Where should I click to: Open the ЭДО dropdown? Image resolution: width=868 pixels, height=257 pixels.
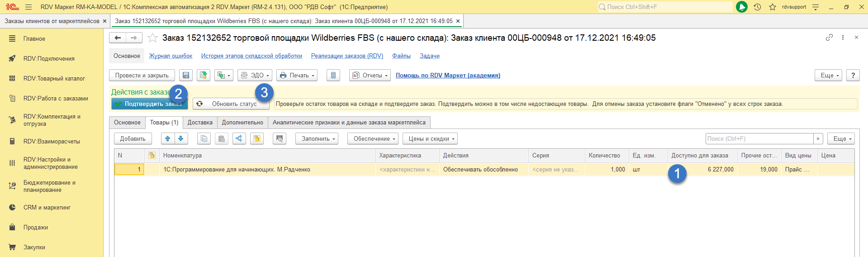coord(255,76)
